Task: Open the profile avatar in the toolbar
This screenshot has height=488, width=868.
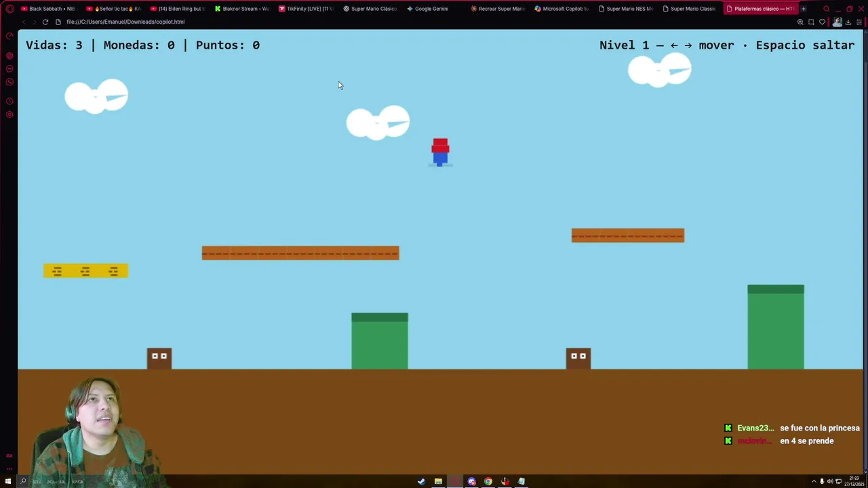Action: pyautogui.click(x=837, y=22)
